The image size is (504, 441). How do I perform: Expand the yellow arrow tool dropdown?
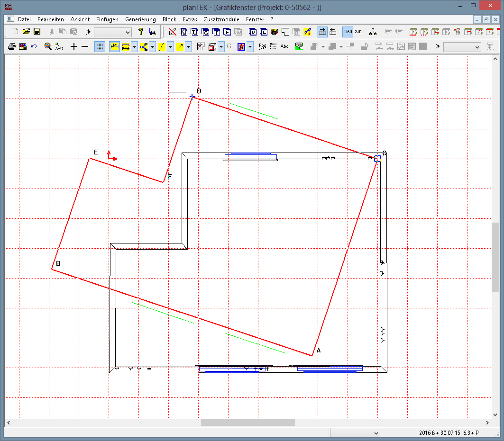tap(188, 47)
